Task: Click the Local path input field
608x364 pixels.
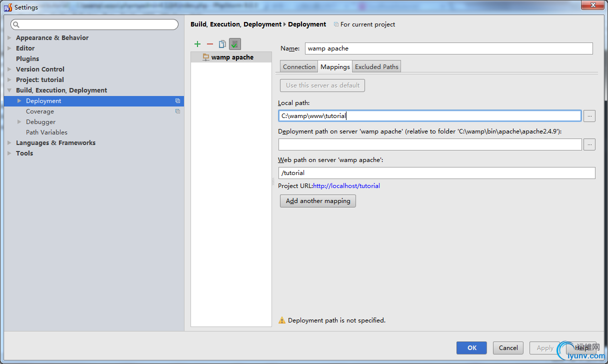Action: (x=429, y=116)
